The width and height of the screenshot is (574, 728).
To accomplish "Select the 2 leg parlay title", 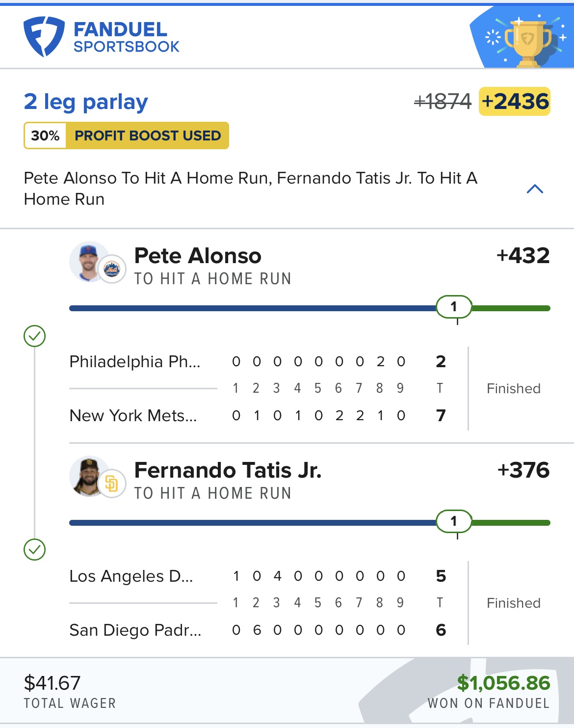I will [x=86, y=102].
